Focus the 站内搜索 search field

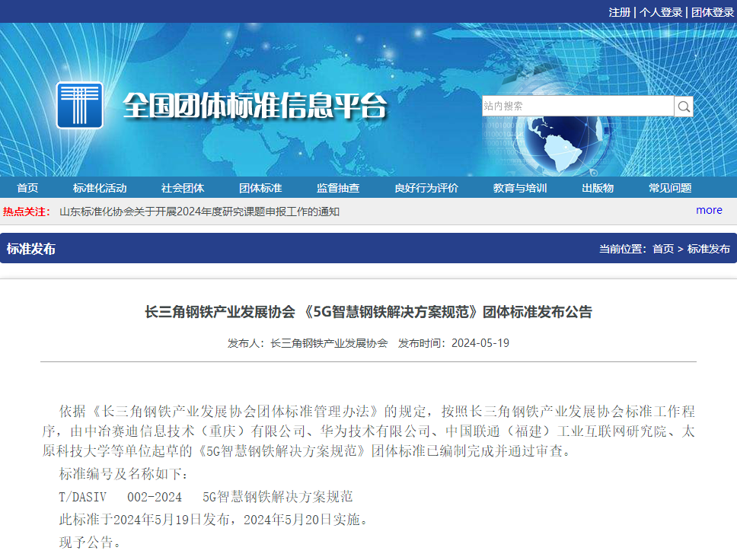click(x=578, y=107)
